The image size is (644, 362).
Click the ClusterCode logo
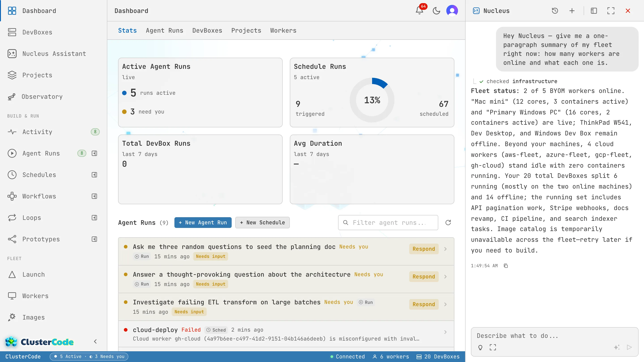coord(40,341)
